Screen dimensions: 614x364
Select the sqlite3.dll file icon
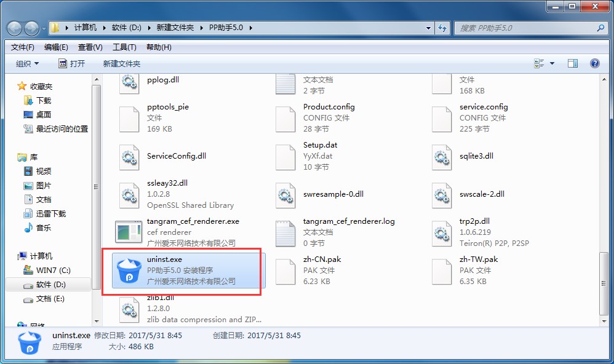click(441, 157)
